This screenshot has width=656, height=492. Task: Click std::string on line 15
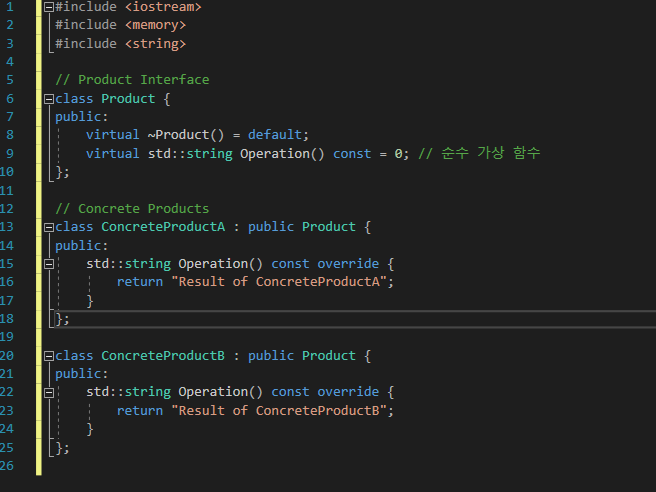[x=128, y=264]
